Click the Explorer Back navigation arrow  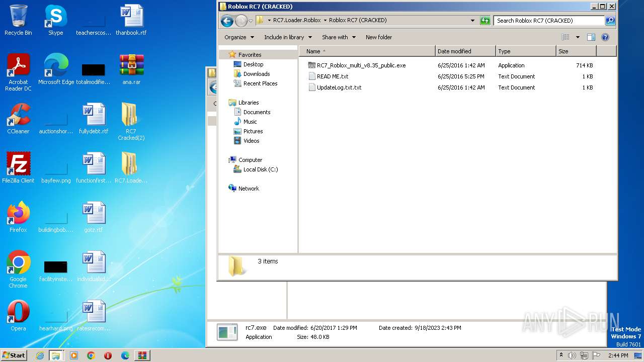coord(227,21)
